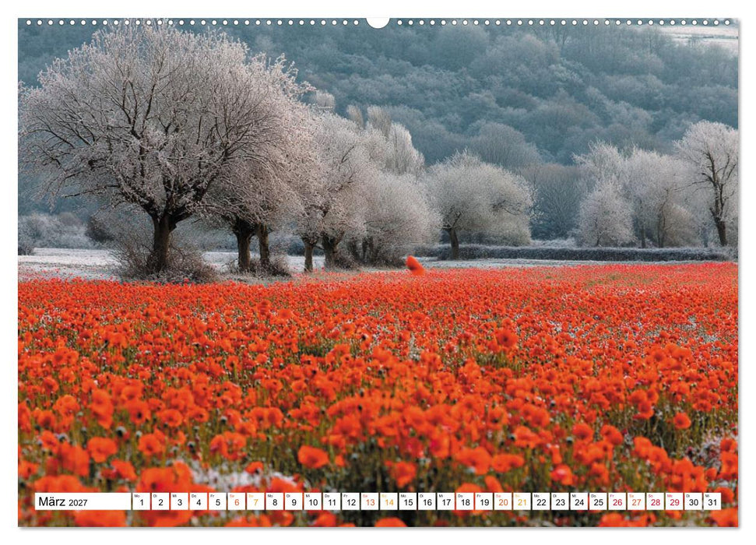Screen dimensions: 756x545
Task: Select calendar day 18 cell
Action: click(x=465, y=501)
